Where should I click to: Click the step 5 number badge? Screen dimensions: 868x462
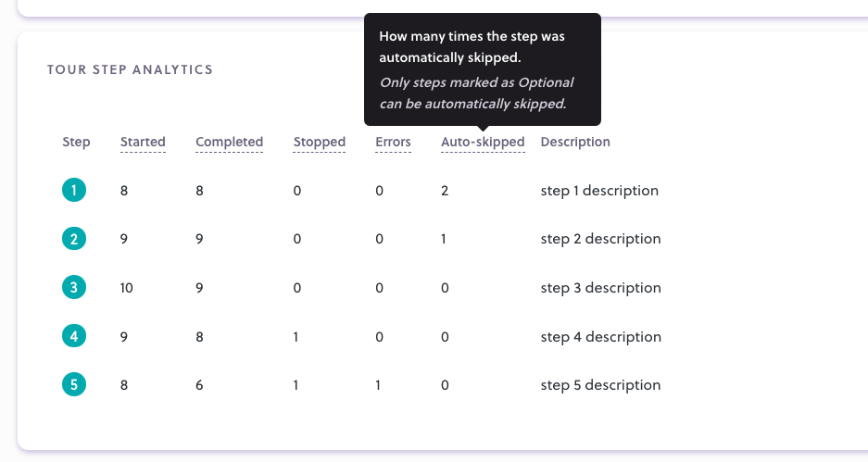(x=74, y=384)
